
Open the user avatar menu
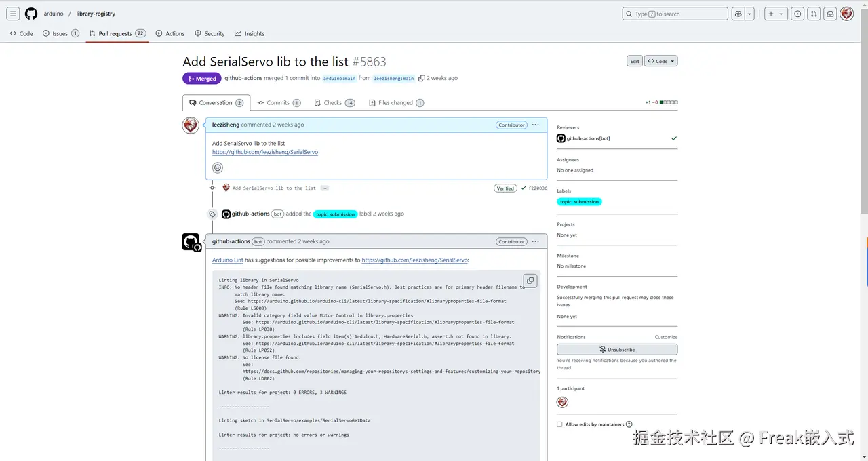[847, 14]
